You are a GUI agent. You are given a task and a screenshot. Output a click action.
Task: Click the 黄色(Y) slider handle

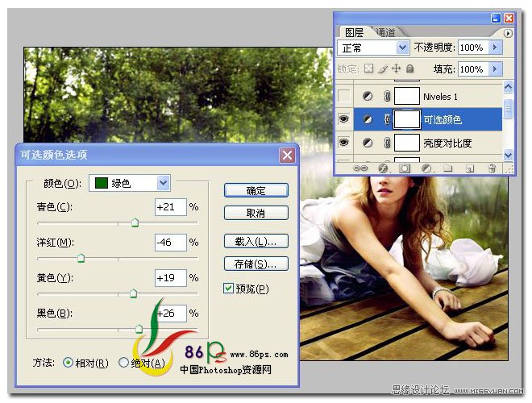(x=133, y=293)
